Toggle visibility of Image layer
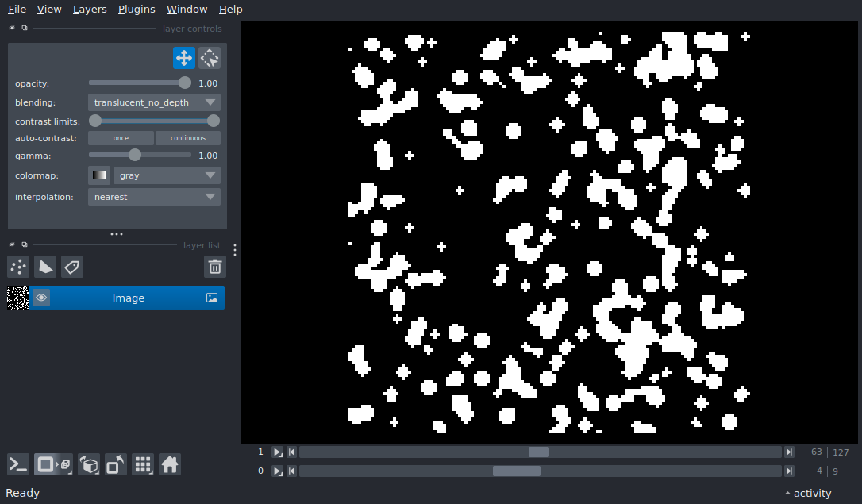The image size is (862, 504). tap(41, 298)
